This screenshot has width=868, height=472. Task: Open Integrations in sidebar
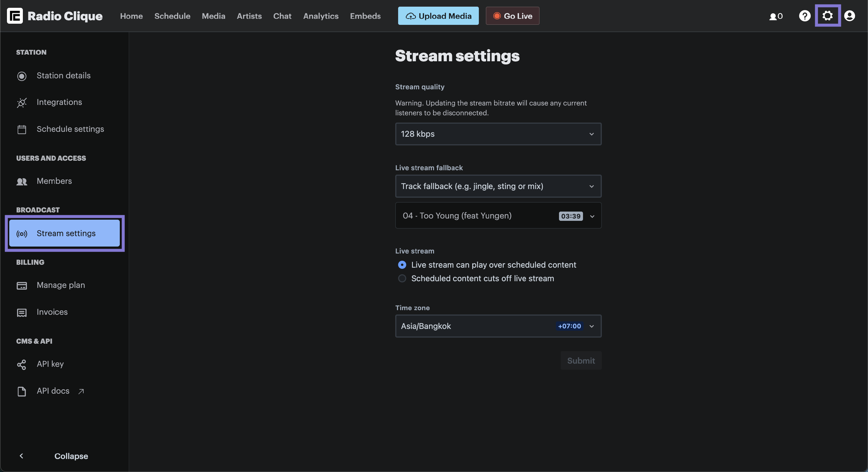[x=64, y=102]
